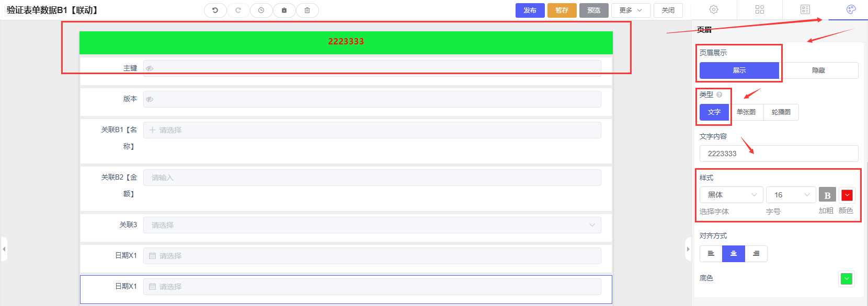868x306 pixels.
Task: Select the right align icon
Action: pos(756,254)
